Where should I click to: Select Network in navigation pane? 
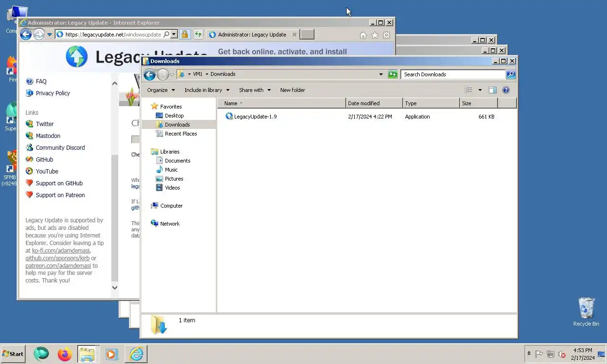[170, 224]
